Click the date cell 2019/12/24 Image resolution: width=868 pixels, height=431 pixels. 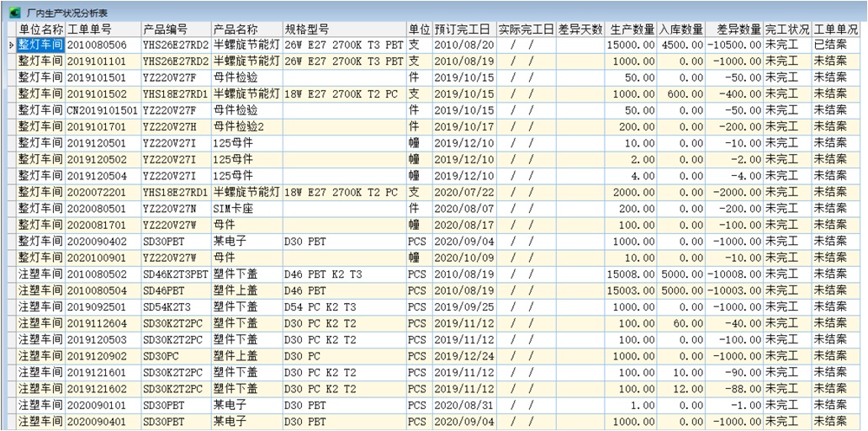click(x=463, y=356)
